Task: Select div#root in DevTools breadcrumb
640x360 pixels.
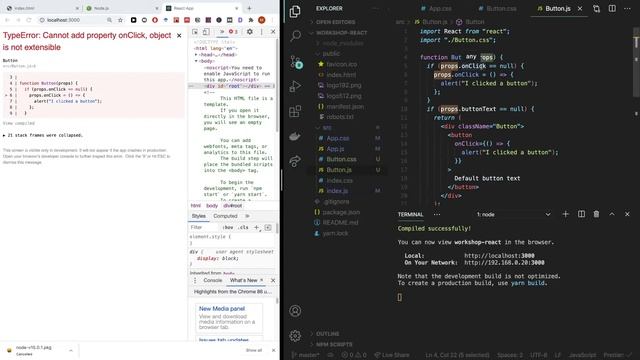Action: [233, 206]
